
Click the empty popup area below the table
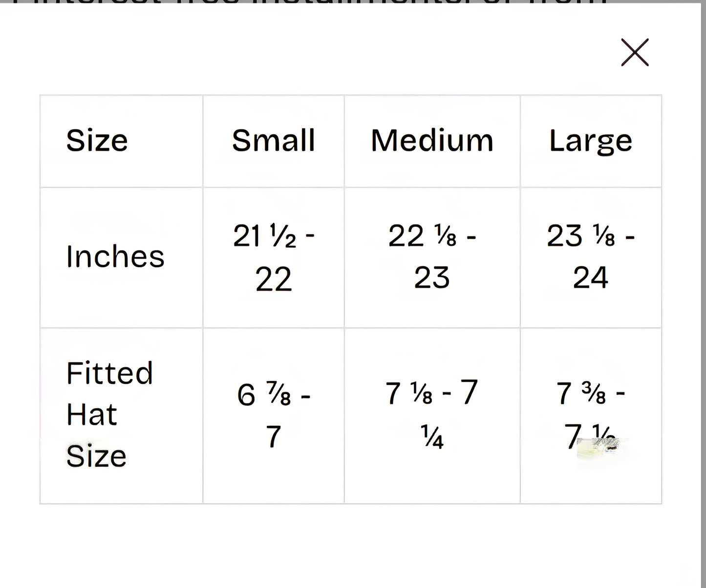(x=351, y=542)
